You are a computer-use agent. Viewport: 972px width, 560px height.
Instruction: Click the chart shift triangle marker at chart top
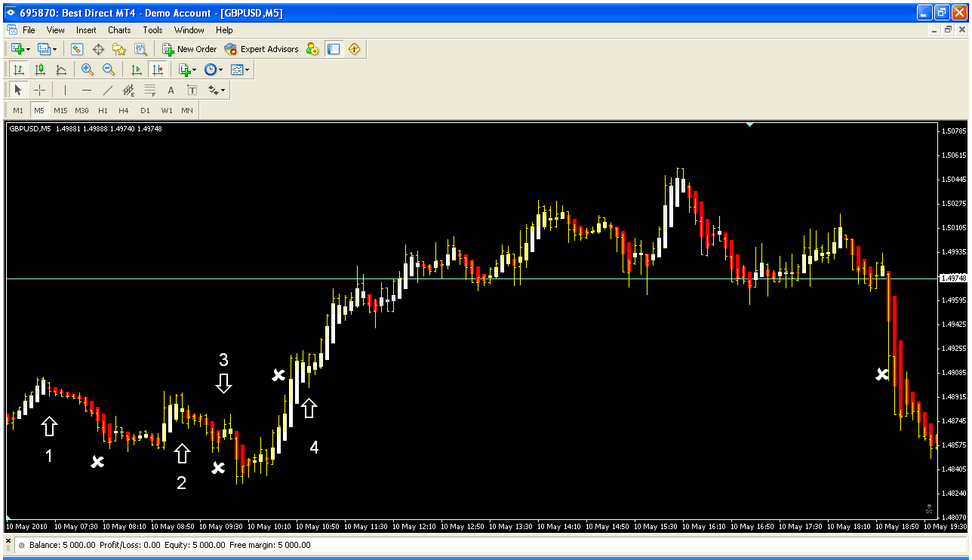(749, 125)
